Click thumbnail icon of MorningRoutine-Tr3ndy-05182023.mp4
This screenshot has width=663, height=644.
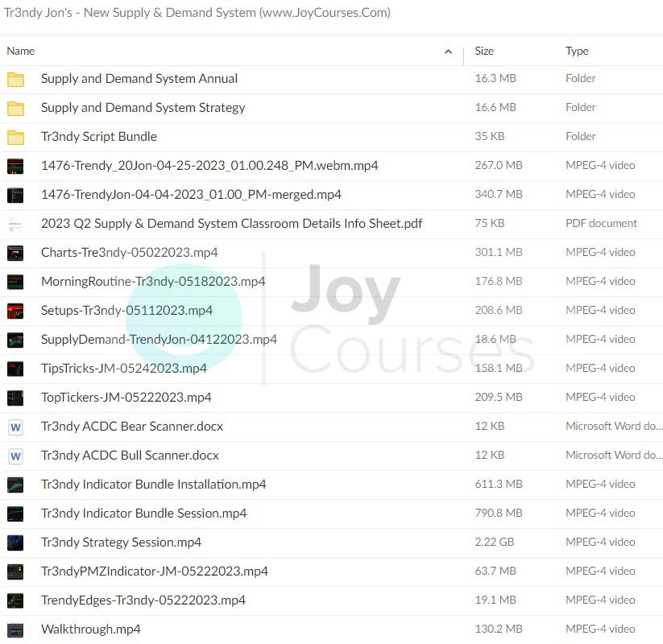(15, 282)
